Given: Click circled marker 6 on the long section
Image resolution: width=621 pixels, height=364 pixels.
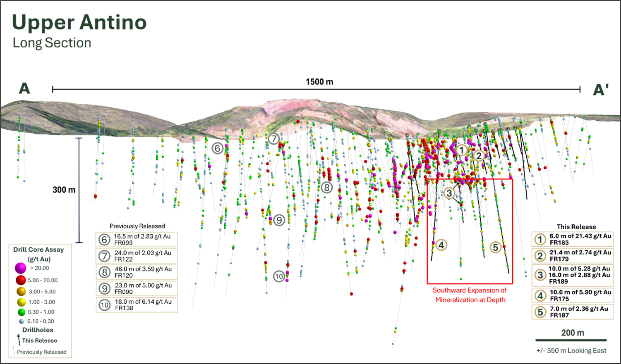Looking at the screenshot, I should click(218, 148).
